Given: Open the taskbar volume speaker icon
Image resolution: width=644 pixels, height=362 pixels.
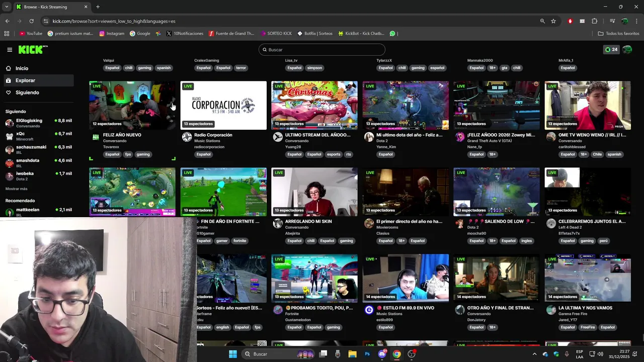Looking at the screenshot, I should click(601, 354).
